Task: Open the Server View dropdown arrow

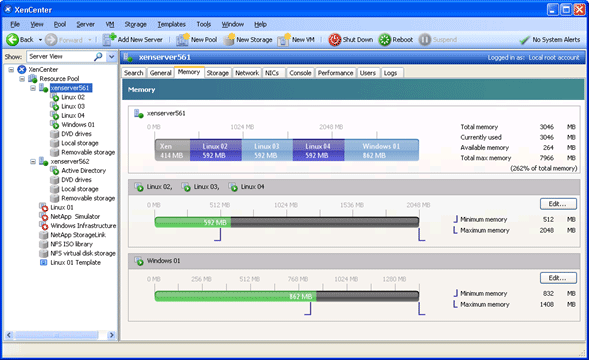Action: point(112,57)
